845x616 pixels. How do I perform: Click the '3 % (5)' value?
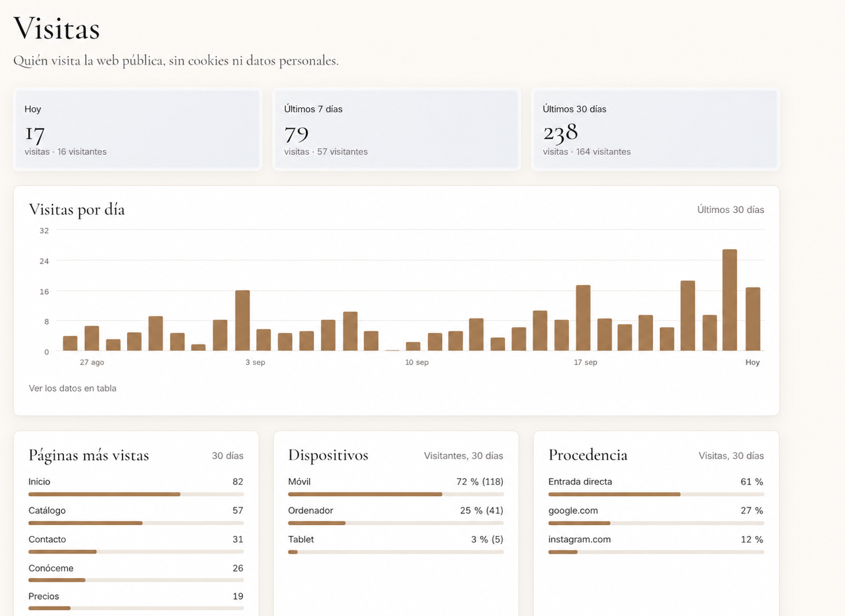[x=487, y=540]
